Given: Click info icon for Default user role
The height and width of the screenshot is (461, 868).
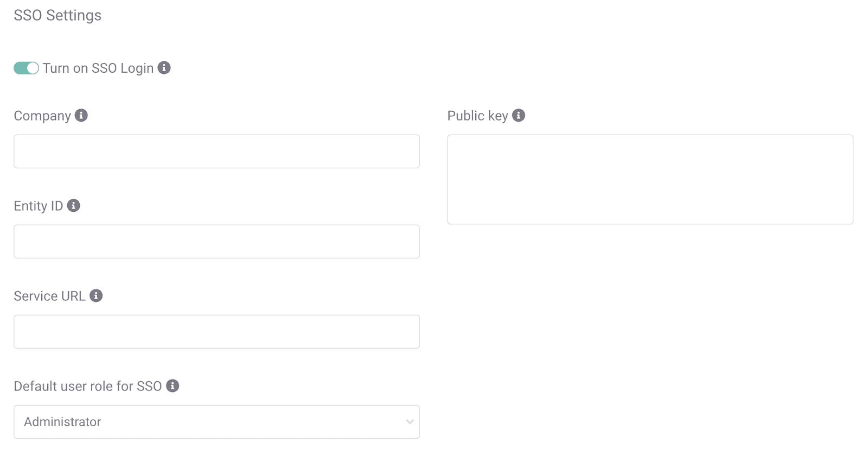Looking at the screenshot, I should [173, 386].
